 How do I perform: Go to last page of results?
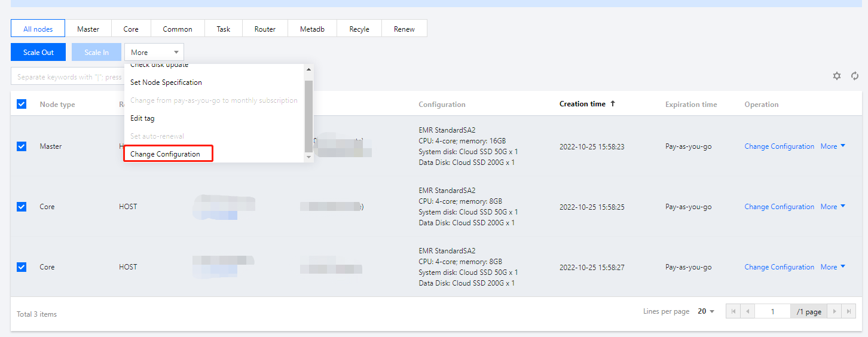(849, 311)
